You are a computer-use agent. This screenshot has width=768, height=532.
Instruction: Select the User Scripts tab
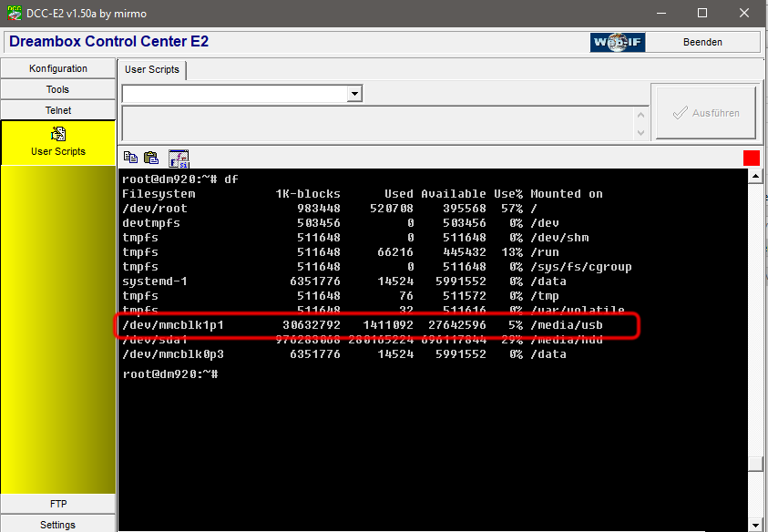(x=153, y=69)
